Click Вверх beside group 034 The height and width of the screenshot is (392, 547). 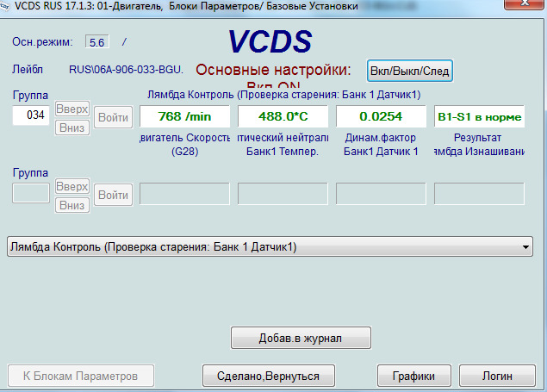pos(72,109)
